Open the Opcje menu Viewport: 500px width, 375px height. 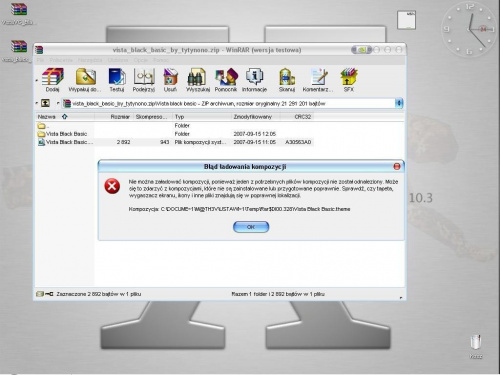(x=141, y=60)
